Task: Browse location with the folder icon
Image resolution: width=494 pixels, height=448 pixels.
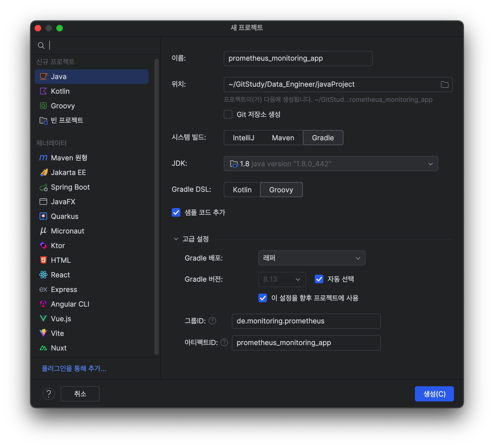Action: 444,85
